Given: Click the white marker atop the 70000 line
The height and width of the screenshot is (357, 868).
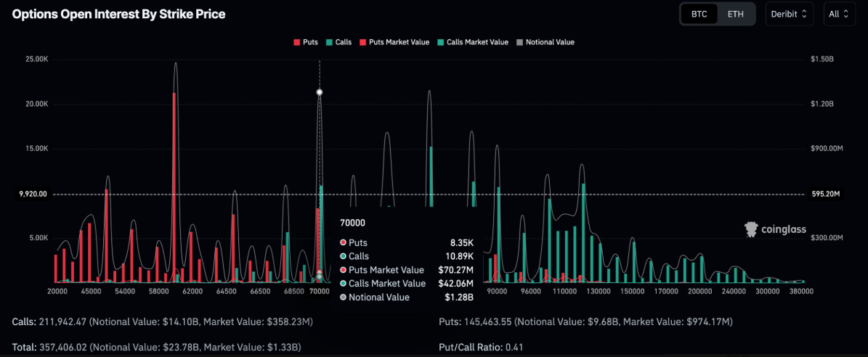Looking at the screenshot, I should [x=320, y=92].
